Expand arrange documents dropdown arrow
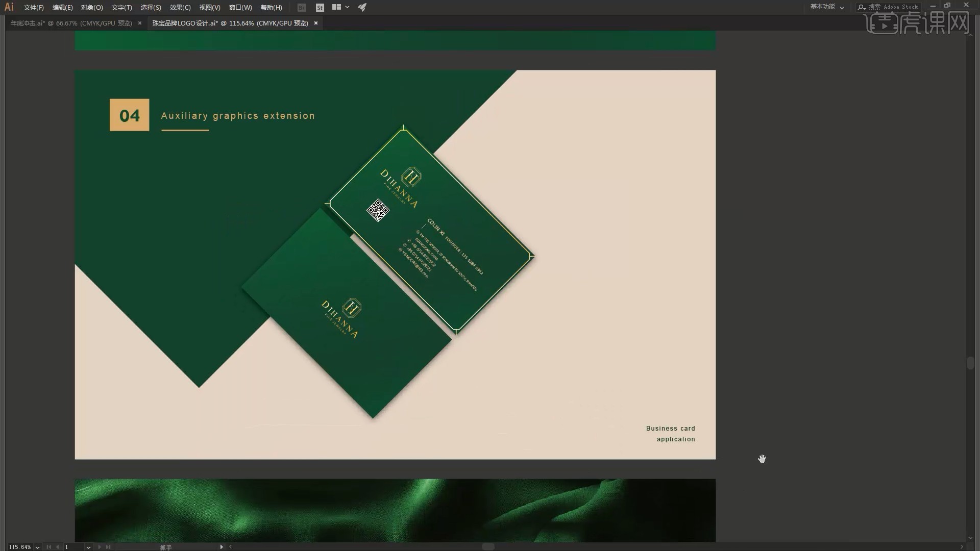 coord(348,7)
